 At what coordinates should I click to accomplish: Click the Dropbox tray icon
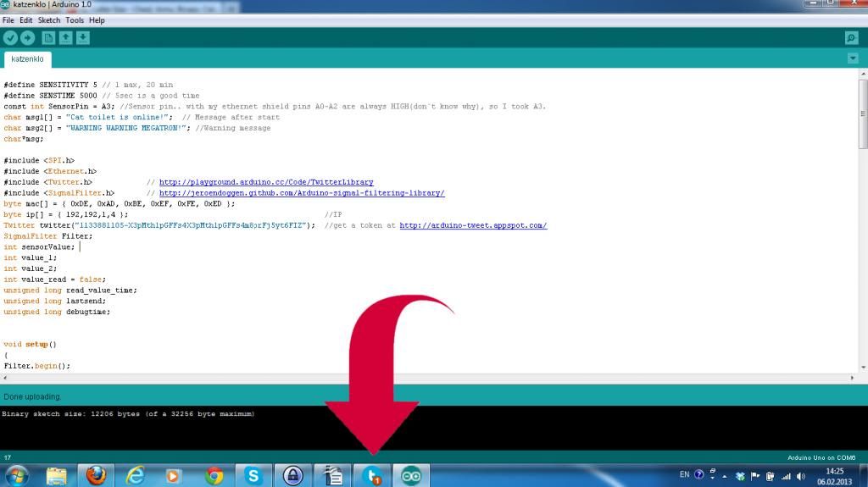click(740, 476)
